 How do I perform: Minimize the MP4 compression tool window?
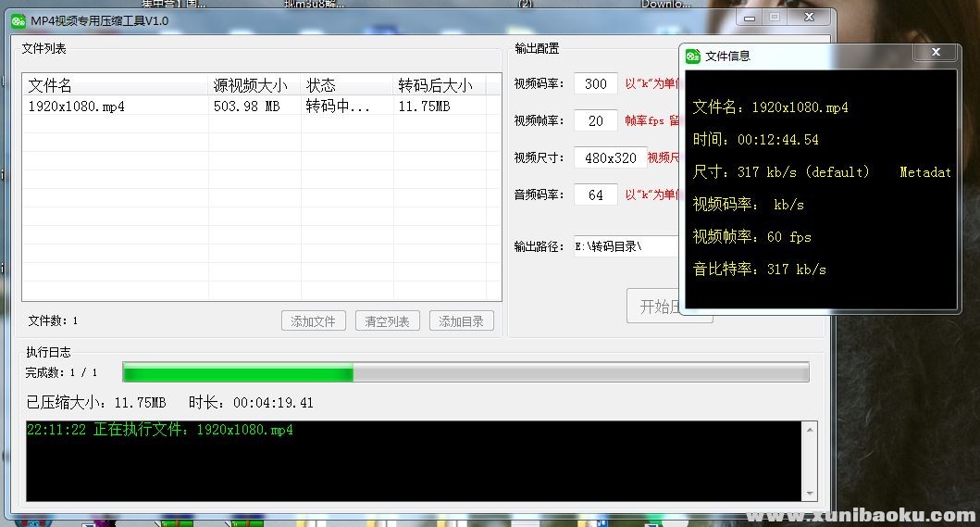(x=750, y=17)
